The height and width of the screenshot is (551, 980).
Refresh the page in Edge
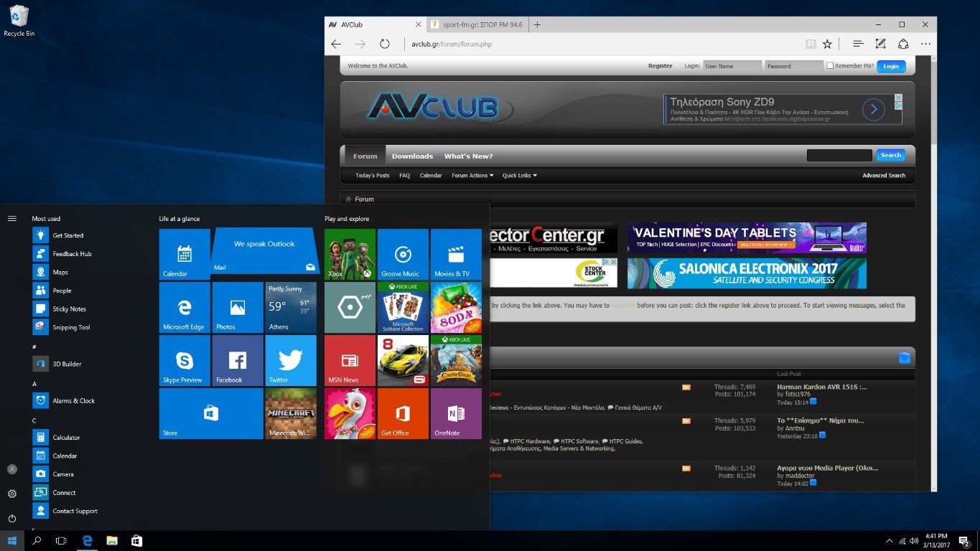pos(385,44)
